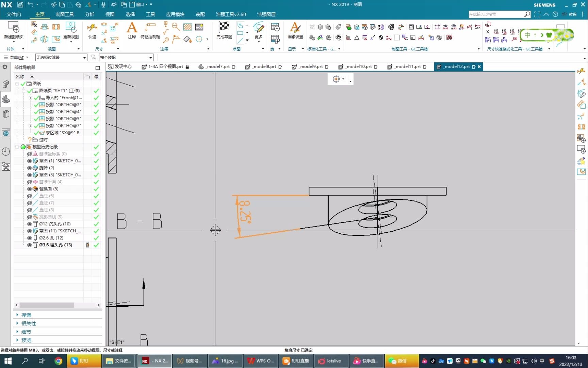Viewport: 588px width, 368px height.
Task: Toggle visibility of Ø3.6 埋头孔 (13)
Action: point(30,245)
